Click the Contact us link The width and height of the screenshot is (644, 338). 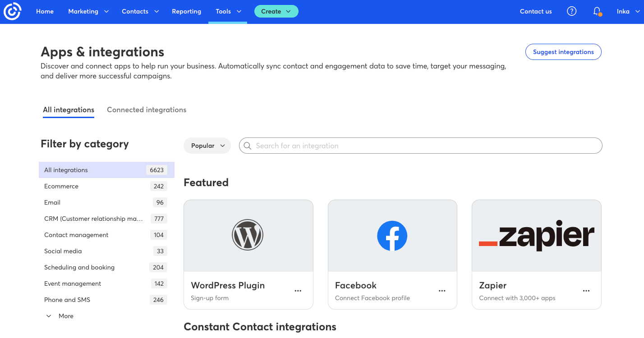tap(536, 11)
